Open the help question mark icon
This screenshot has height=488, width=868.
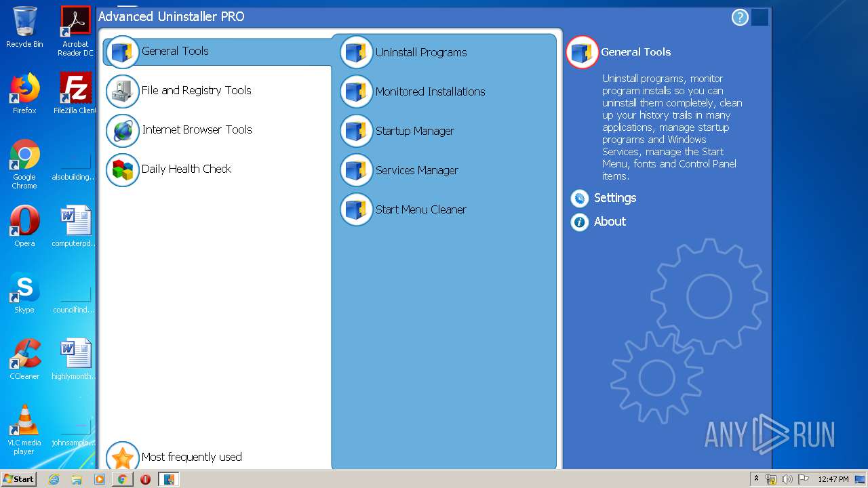click(x=740, y=18)
